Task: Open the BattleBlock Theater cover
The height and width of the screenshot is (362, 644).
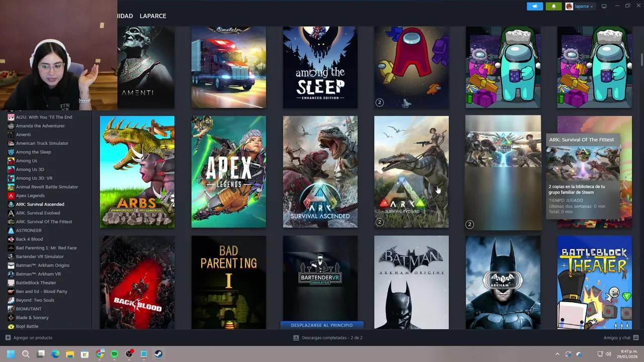Action: point(595,282)
